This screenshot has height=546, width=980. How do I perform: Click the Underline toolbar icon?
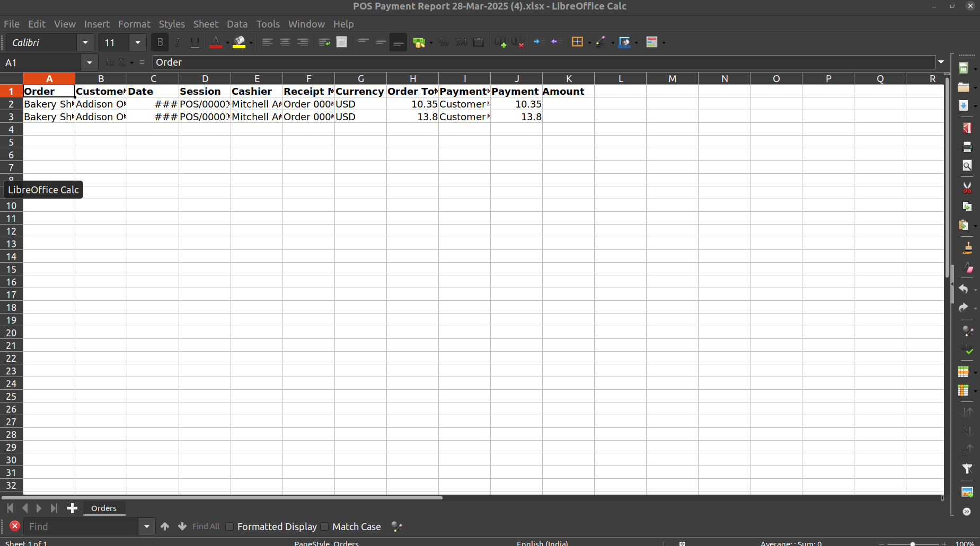(x=195, y=42)
